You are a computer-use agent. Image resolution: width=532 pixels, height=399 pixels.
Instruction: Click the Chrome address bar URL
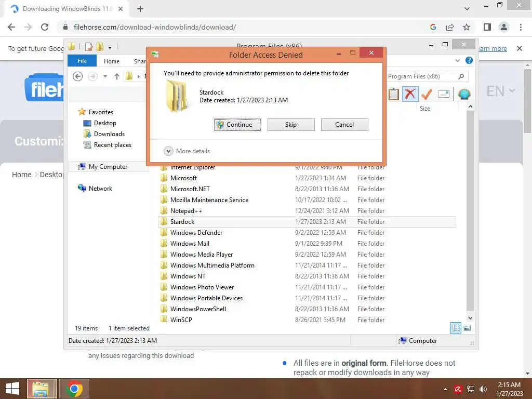click(x=155, y=27)
